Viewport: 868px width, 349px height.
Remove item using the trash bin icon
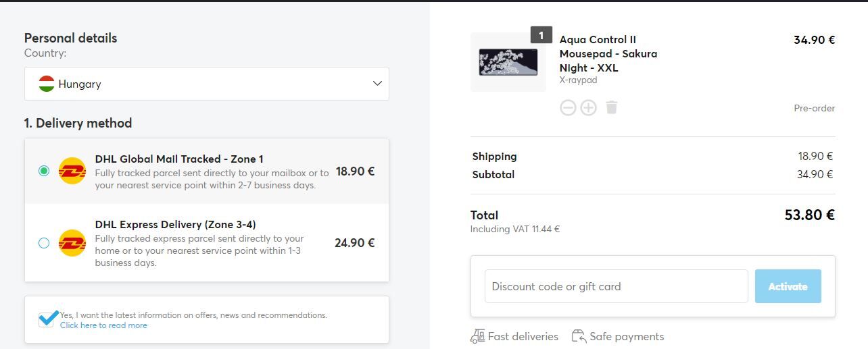pos(612,107)
